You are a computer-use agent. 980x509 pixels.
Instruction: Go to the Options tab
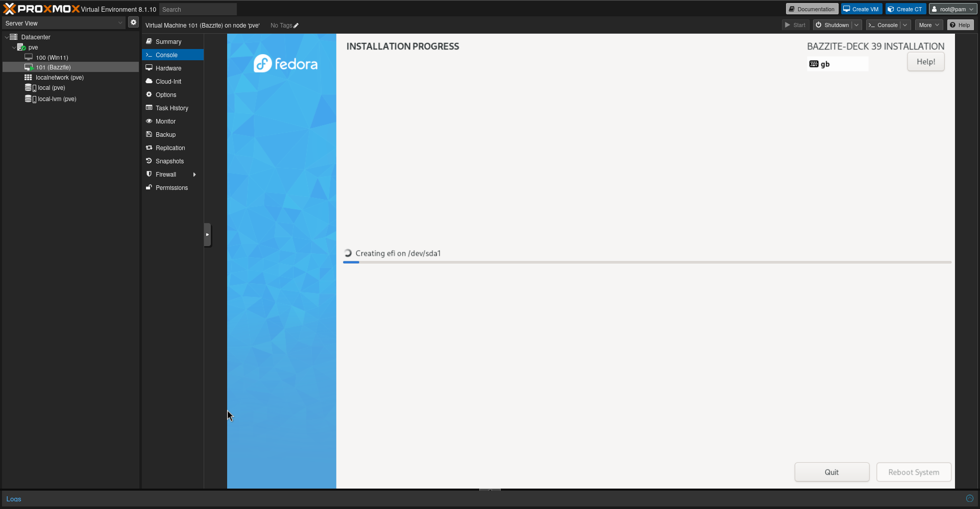coord(173,94)
